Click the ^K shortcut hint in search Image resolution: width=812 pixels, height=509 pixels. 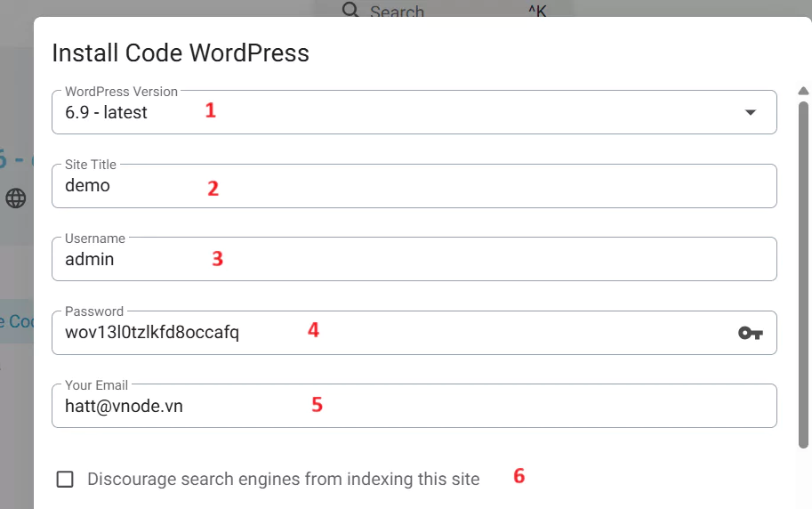coord(537,12)
